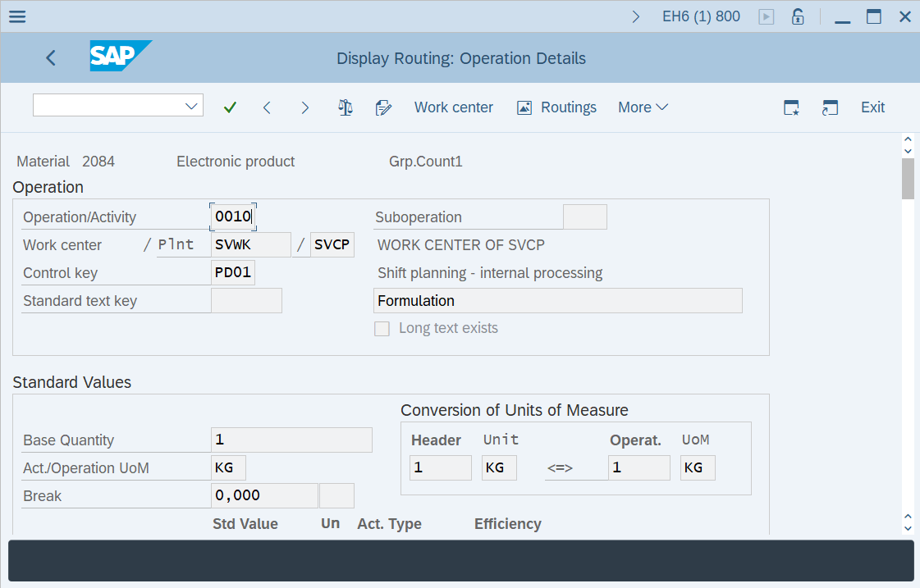
Task: Toggle the Long text exists checkbox
Action: [x=382, y=328]
